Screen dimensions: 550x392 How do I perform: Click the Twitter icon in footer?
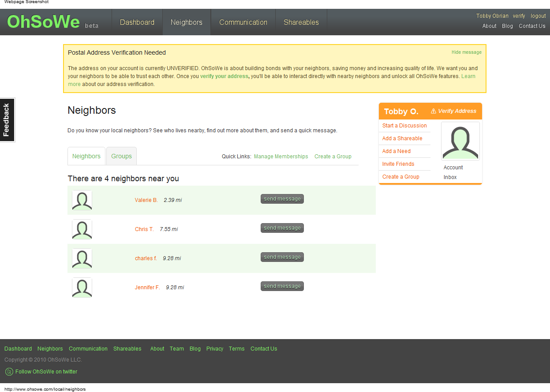(9, 372)
